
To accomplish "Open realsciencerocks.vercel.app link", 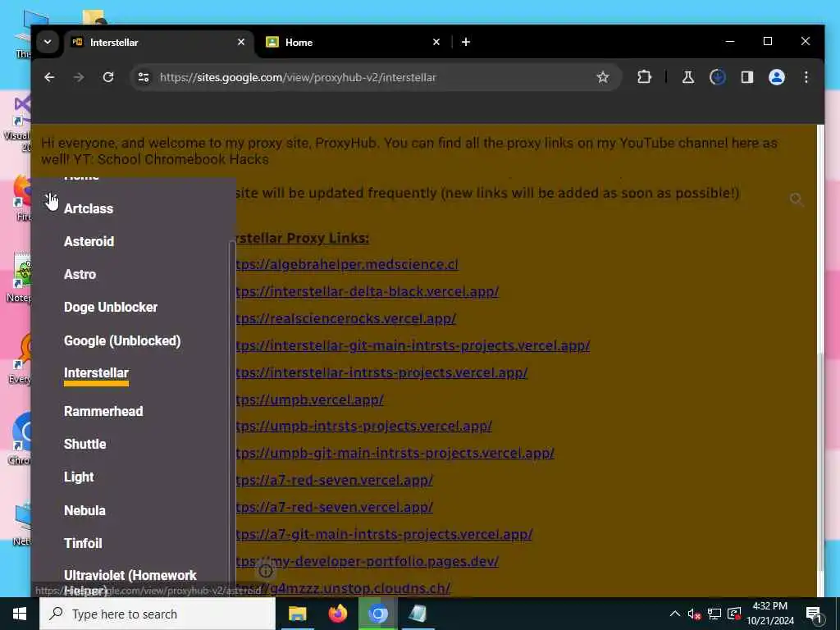I will [346, 318].
